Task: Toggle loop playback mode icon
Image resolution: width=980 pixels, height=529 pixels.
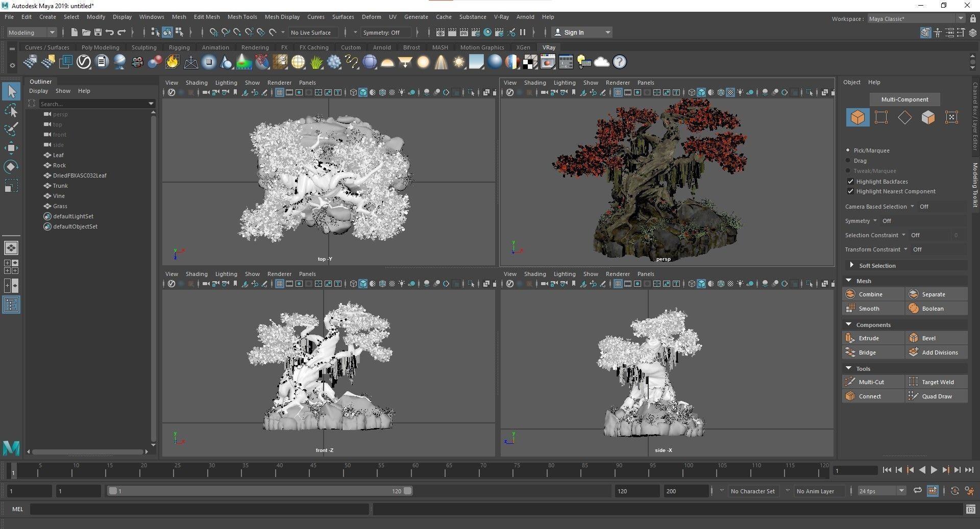Action: (917, 491)
